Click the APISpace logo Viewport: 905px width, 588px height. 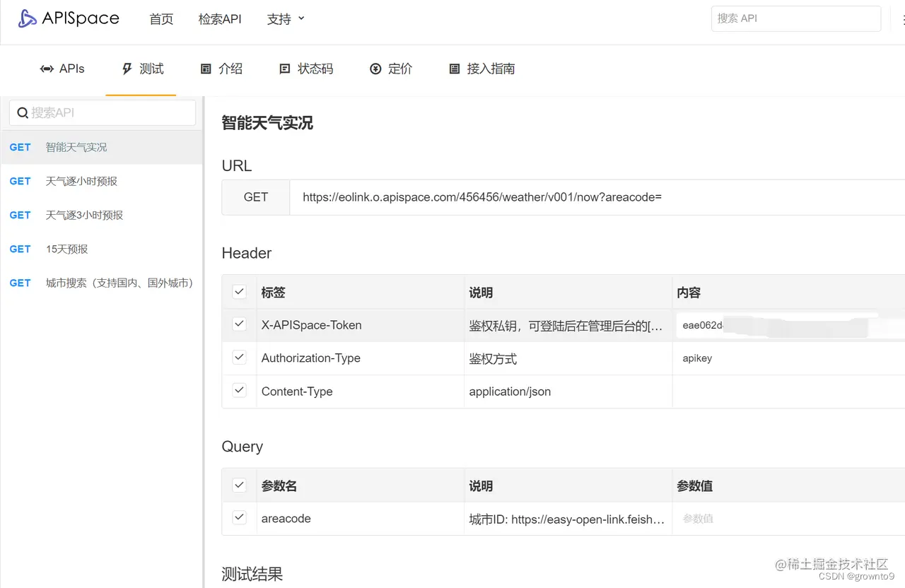click(69, 18)
